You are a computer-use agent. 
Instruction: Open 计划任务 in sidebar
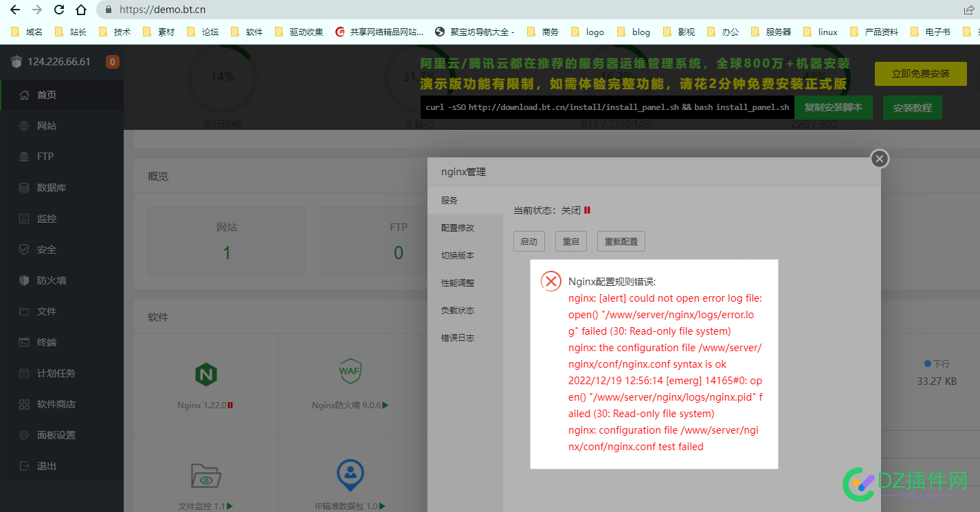click(62, 373)
